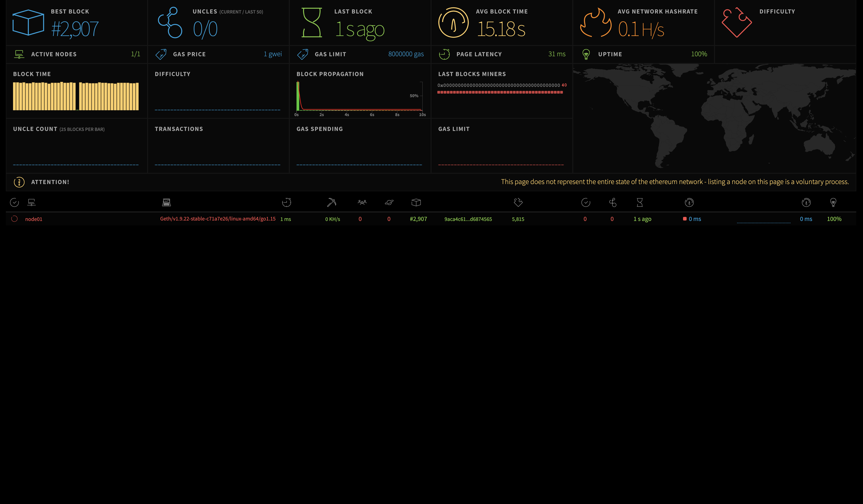This screenshot has height=504, width=863.
Task: Sort by uptime lightbulb column icon
Action: click(x=833, y=202)
